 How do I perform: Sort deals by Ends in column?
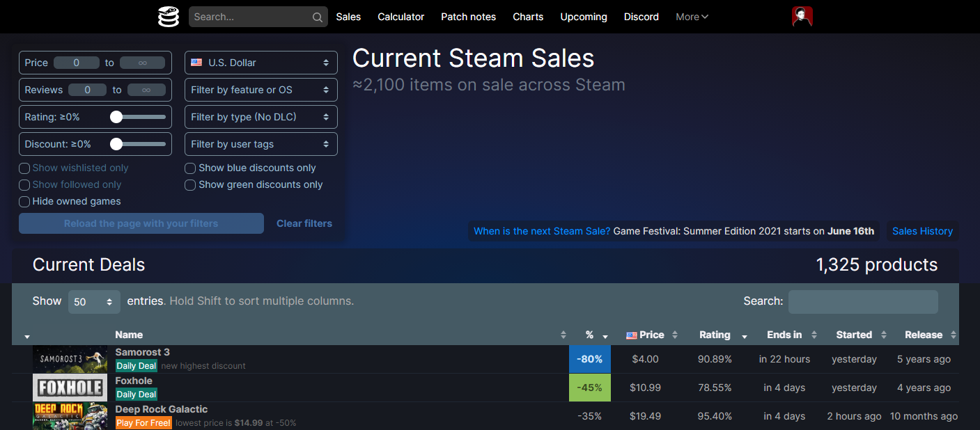pyautogui.click(x=784, y=335)
